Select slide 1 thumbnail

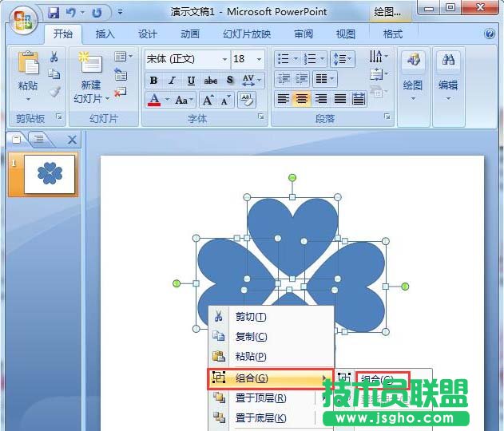50,174
